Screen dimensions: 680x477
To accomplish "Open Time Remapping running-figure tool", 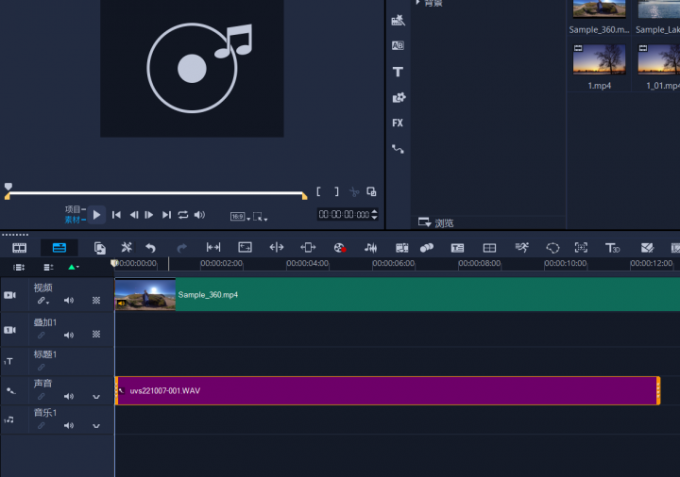I will click(x=522, y=248).
